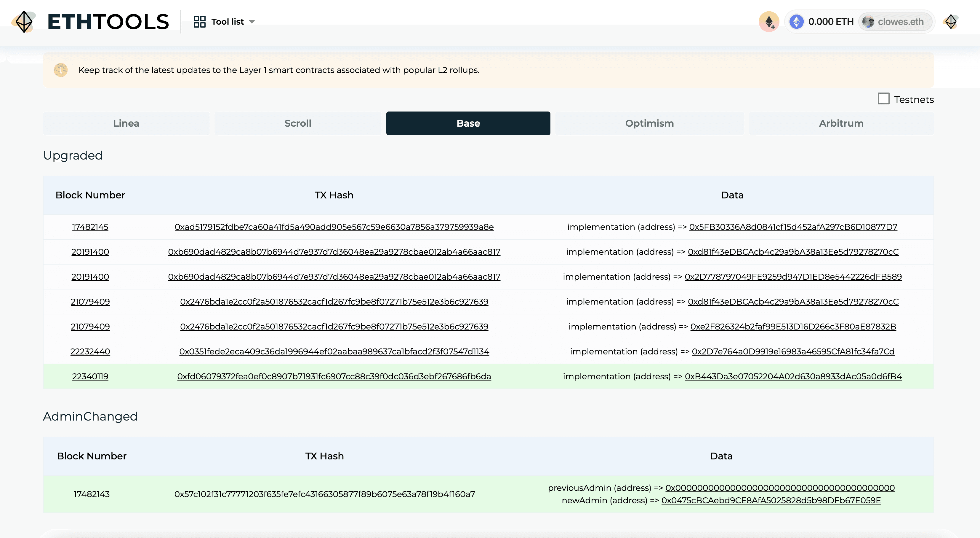Expand the Tool list dropdown arrow
This screenshot has width=980, height=538.
(252, 22)
